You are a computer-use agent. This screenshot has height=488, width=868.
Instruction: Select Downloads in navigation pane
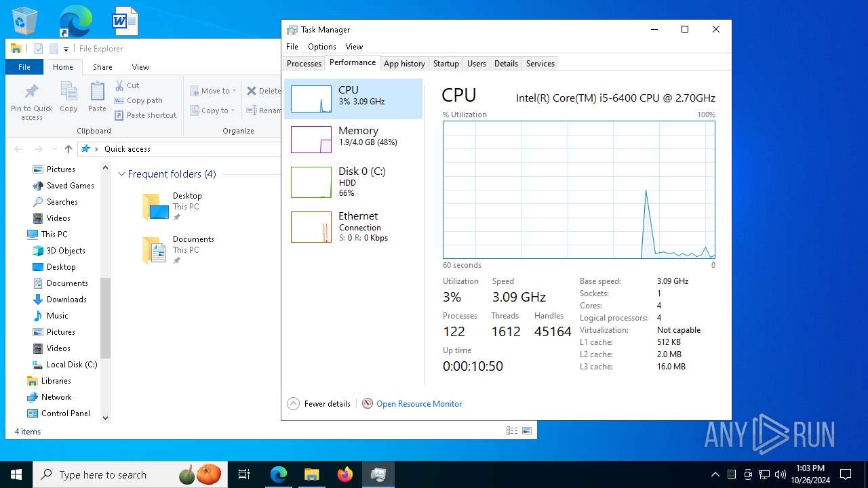tap(66, 300)
